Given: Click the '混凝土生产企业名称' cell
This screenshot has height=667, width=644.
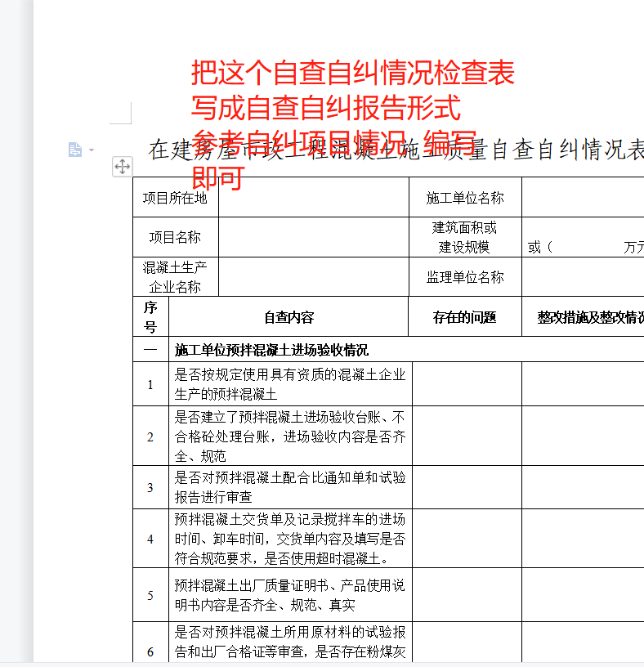Looking at the screenshot, I should click(175, 276).
